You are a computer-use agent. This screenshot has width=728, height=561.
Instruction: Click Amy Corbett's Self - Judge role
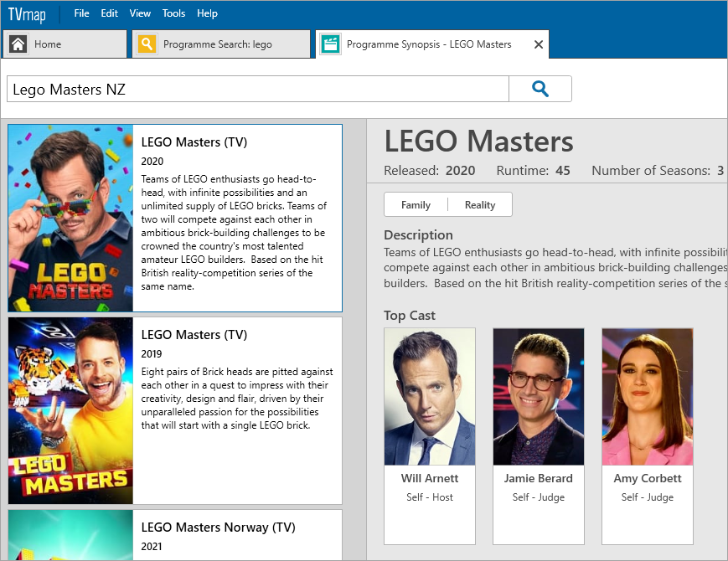point(648,497)
